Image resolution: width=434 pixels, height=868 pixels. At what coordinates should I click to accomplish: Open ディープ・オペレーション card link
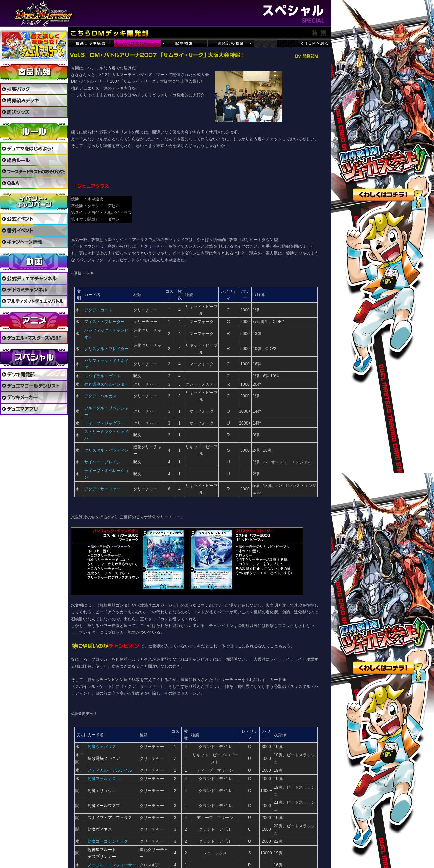pyautogui.click(x=106, y=474)
